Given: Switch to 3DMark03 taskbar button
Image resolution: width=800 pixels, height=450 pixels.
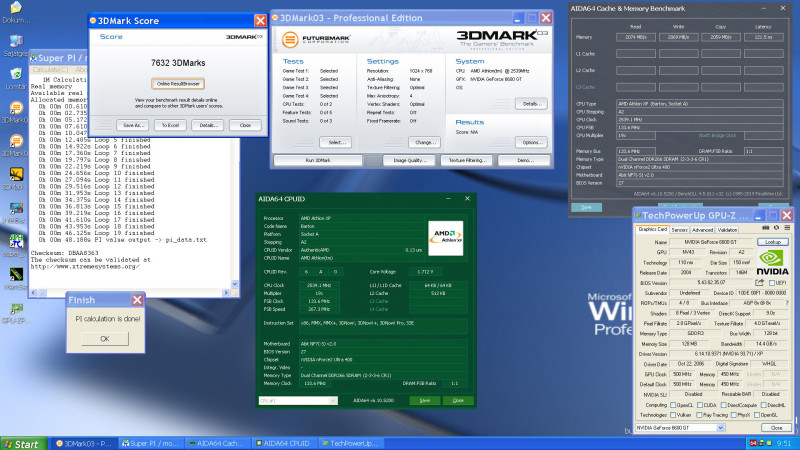Looking at the screenshot, I should (83, 443).
